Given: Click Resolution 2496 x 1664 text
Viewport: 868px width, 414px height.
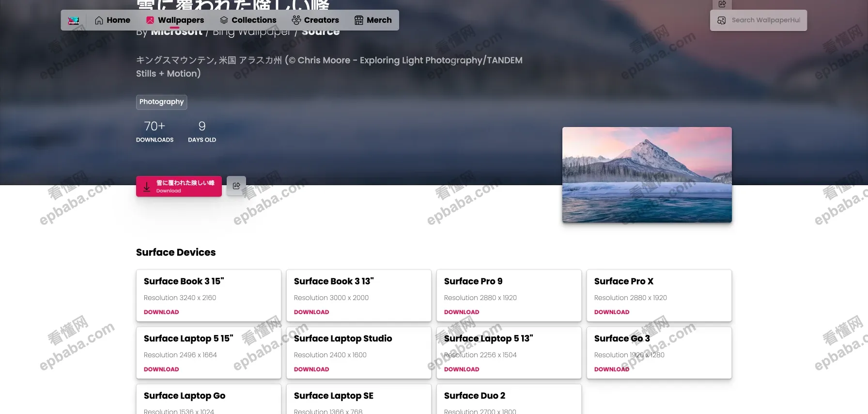Looking at the screenshot, I should tap(180, 355).
